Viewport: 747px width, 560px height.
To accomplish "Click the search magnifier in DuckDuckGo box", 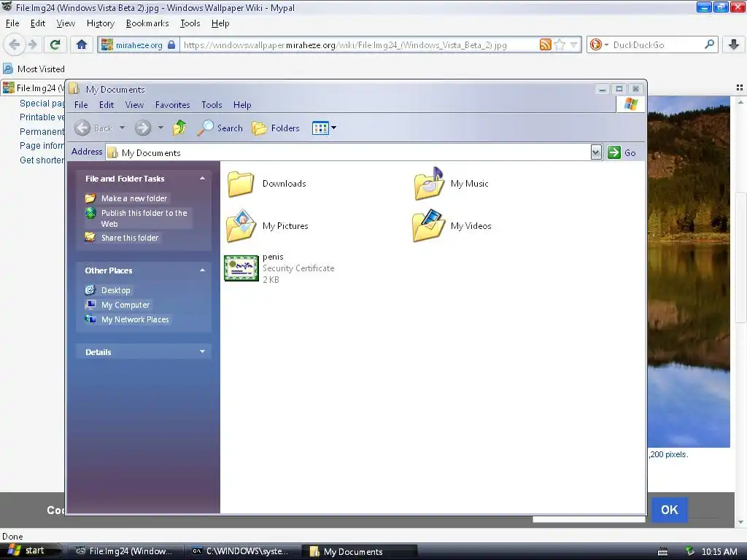I will coord(709,44).
